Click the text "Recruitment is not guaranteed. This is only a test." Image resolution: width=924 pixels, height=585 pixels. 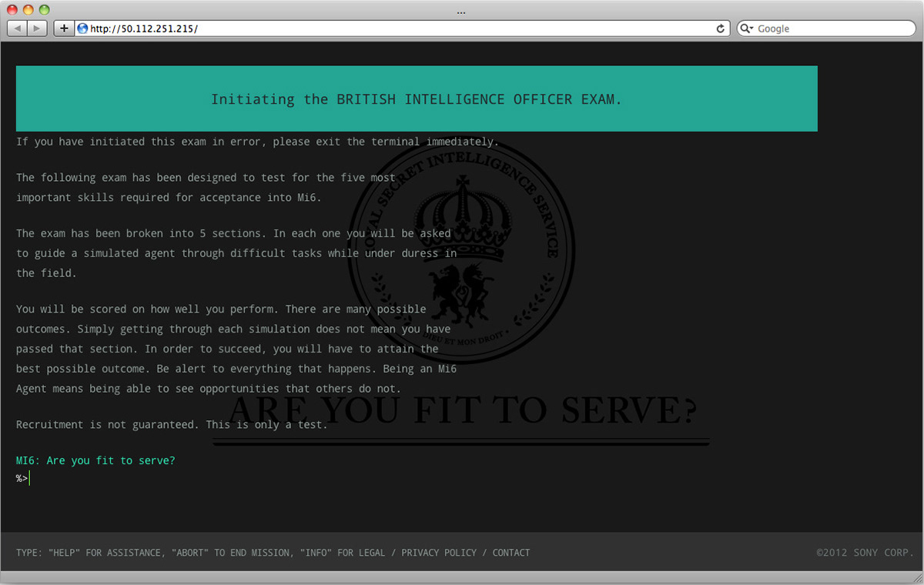(172, 424)
